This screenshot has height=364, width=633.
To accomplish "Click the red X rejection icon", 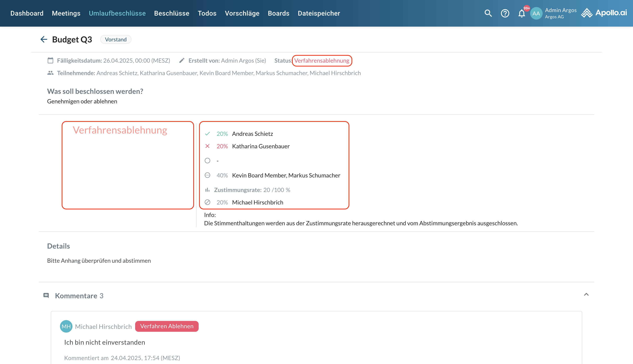I will tap(207, 146).
